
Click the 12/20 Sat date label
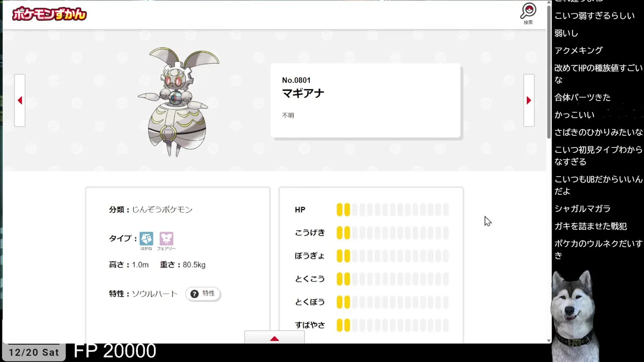click(x=34, y=352)
